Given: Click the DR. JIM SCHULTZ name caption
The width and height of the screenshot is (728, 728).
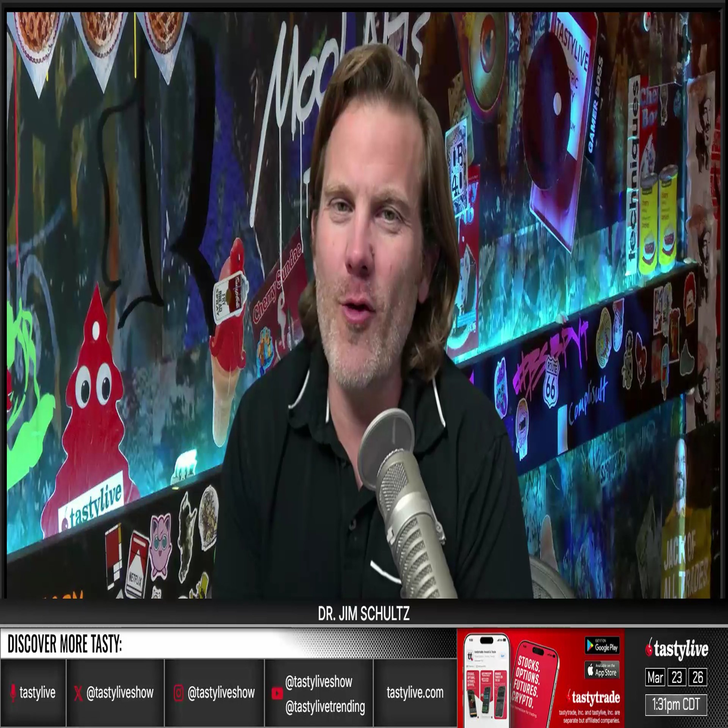Looking at the screenshot, I should [x=364, y=614].
